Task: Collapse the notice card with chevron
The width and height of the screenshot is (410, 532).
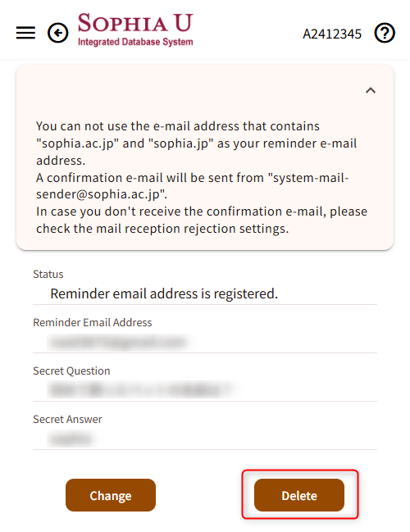Action: click(x=371, y=91)
